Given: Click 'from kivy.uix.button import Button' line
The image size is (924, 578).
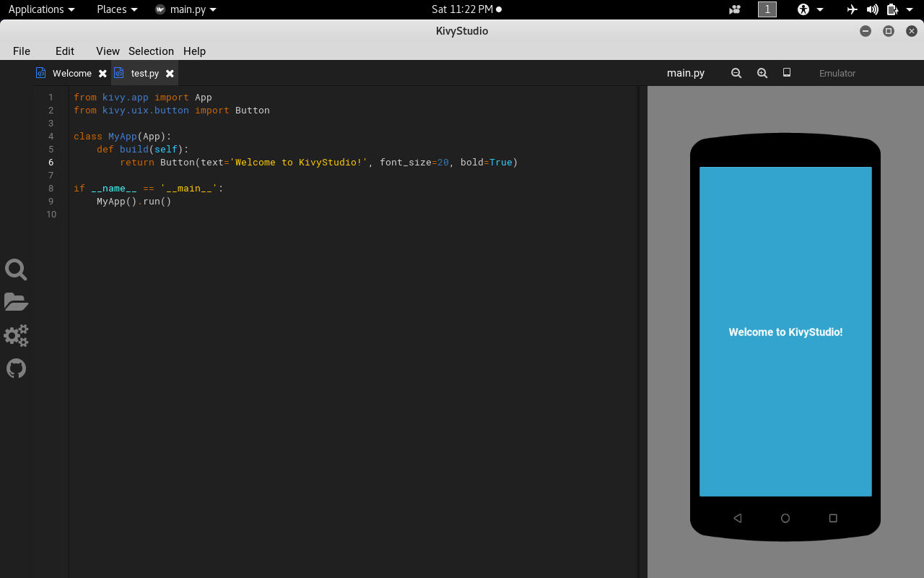Looking at the screenshot, I should coord(172,110).
